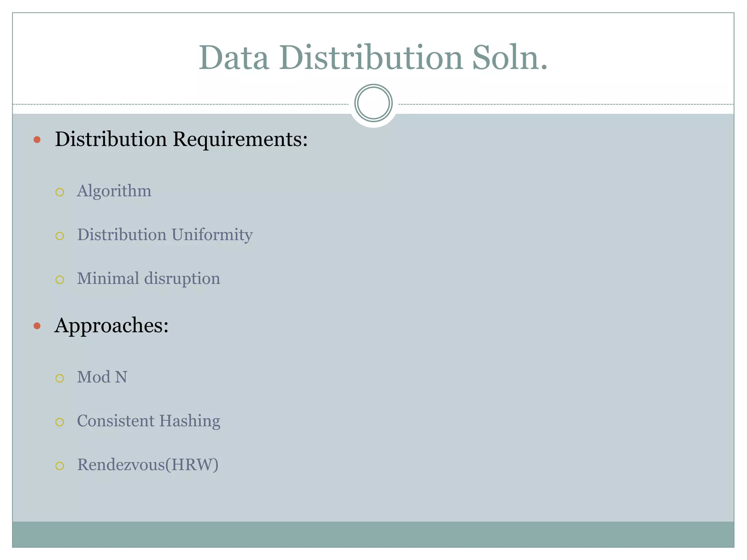
Task: Click the Mod N text
Action: click(102, 377)
